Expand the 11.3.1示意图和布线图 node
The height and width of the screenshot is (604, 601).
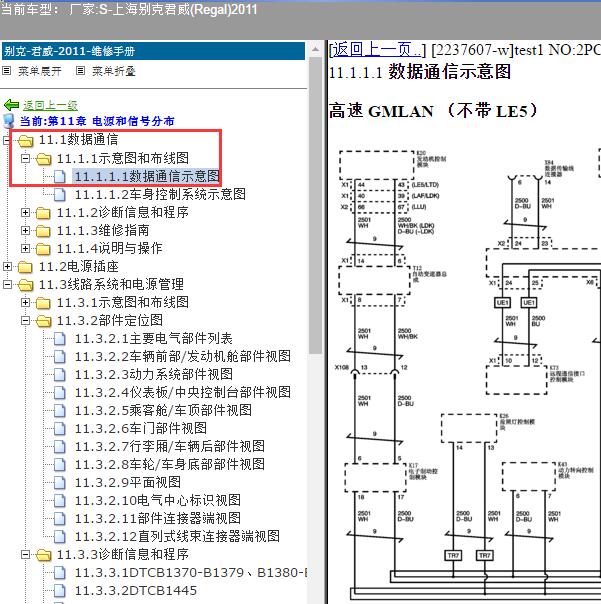(25, 302)
